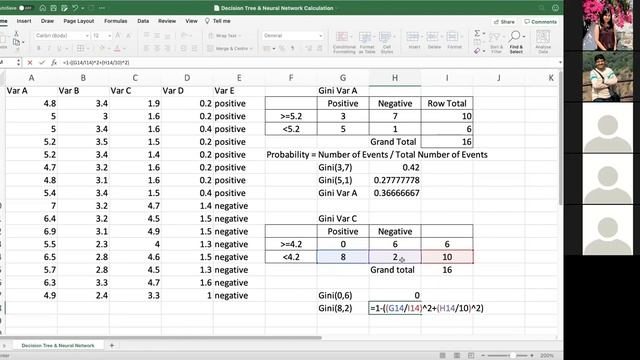The image size is (640, 360).
Task: Click the zoom in plus button
Action: pos(532,356)
